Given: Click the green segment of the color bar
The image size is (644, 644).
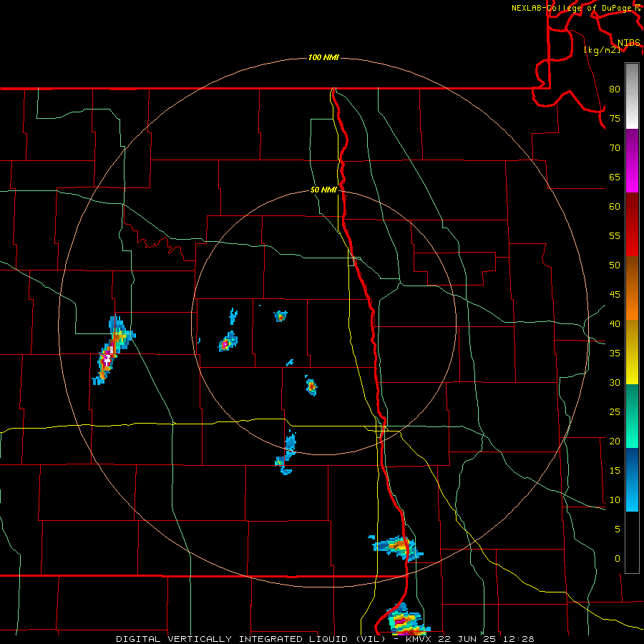Looking at the screenshot, I should 632,416.
